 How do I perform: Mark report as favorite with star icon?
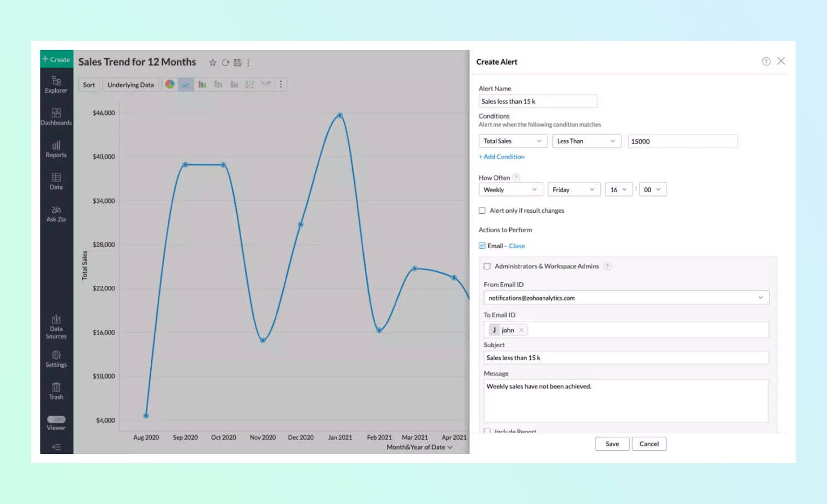213,62
